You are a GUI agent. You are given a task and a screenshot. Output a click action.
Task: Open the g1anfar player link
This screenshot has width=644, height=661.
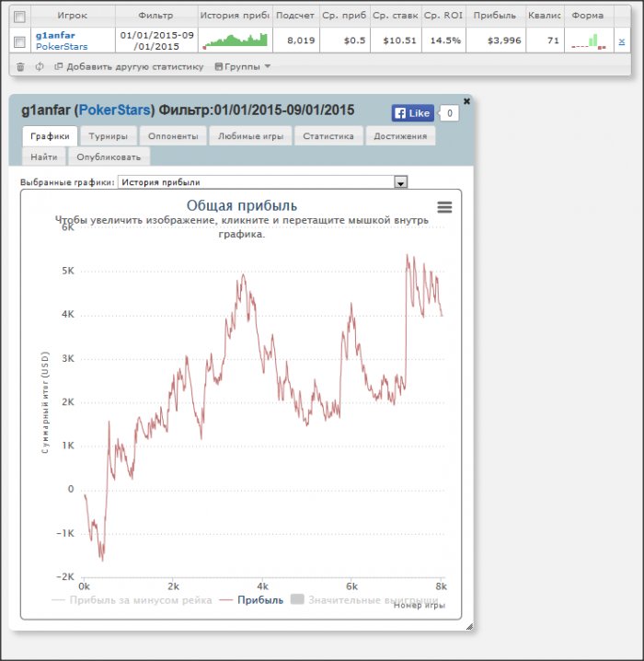coord(55,35)
